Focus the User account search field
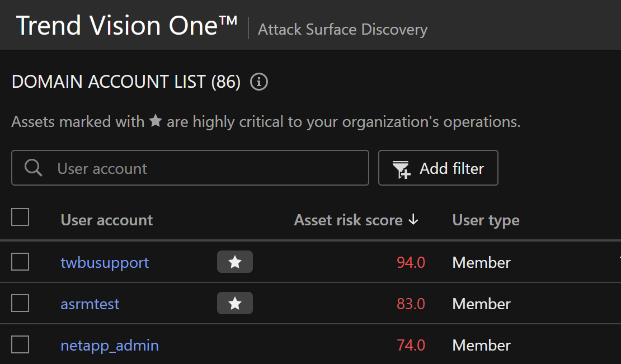 pos(207,168)
